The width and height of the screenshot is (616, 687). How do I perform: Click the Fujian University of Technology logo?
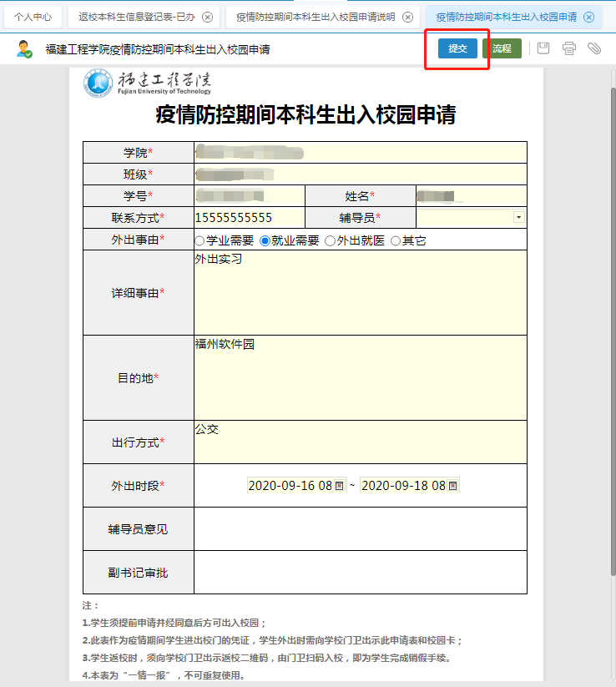click(x=148, y=83)
